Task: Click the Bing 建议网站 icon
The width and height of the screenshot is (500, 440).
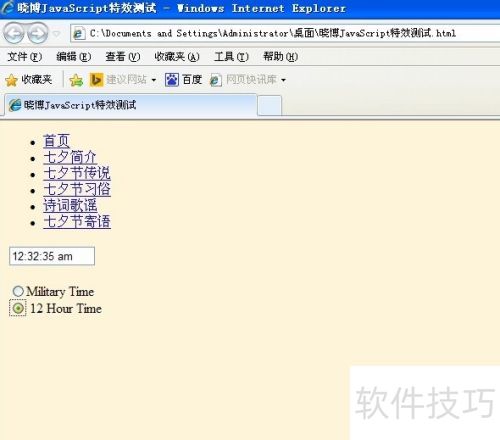Action: (96, 80)
